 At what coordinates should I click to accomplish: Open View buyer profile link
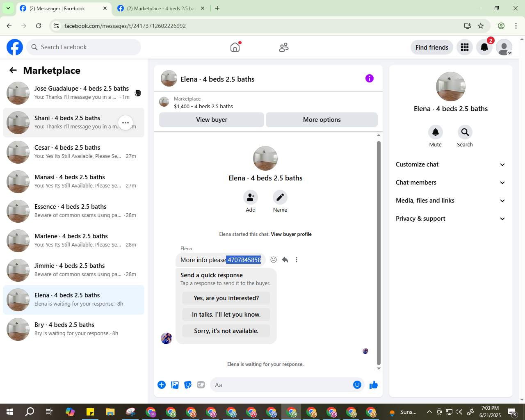291,234
